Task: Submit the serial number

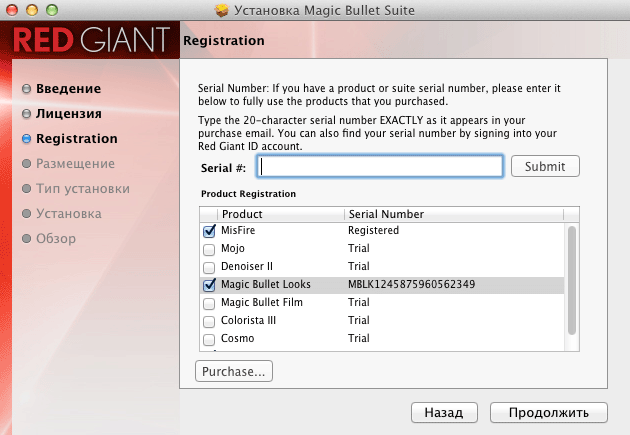Action: pyautogui.click(x=545, y=166)
